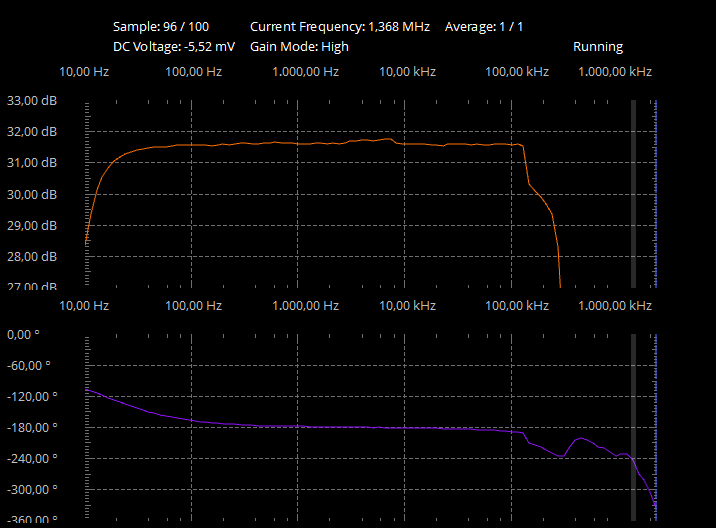Click the -240,00 ° phase axis label

pos(32,459)
